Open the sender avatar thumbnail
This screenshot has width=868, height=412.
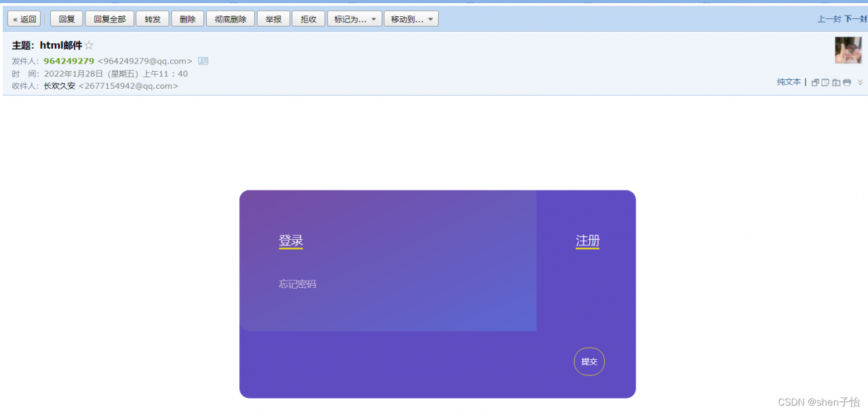click(x=848, y=50)
